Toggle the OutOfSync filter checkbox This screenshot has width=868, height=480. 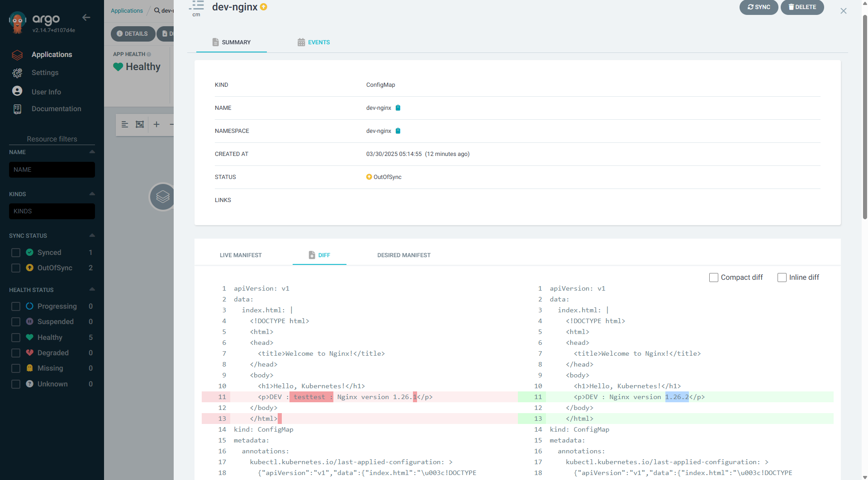coord(16,268)
